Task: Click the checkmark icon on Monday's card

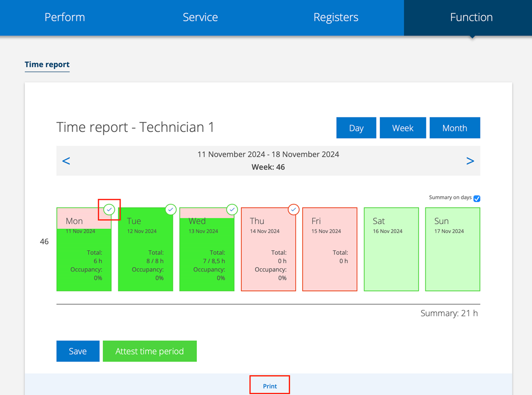Action: [109, 210]
